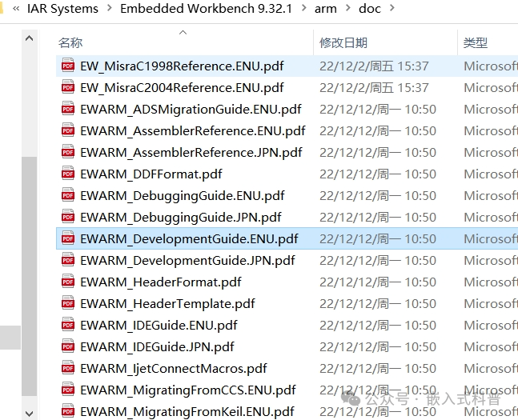Image resolution: width=518 pixels, height=420 pixels.
Task: Sort files by the 名称 column header
Action: point(70,43)
